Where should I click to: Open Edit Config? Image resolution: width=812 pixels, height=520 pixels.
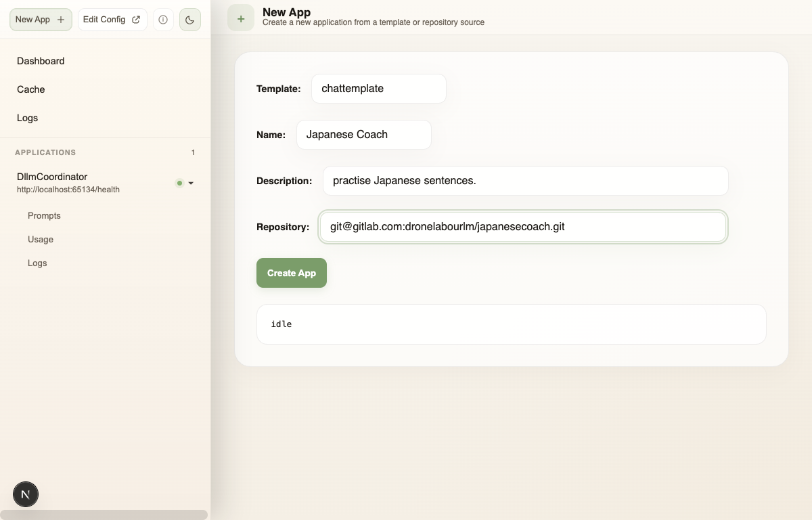click(112, 20)
